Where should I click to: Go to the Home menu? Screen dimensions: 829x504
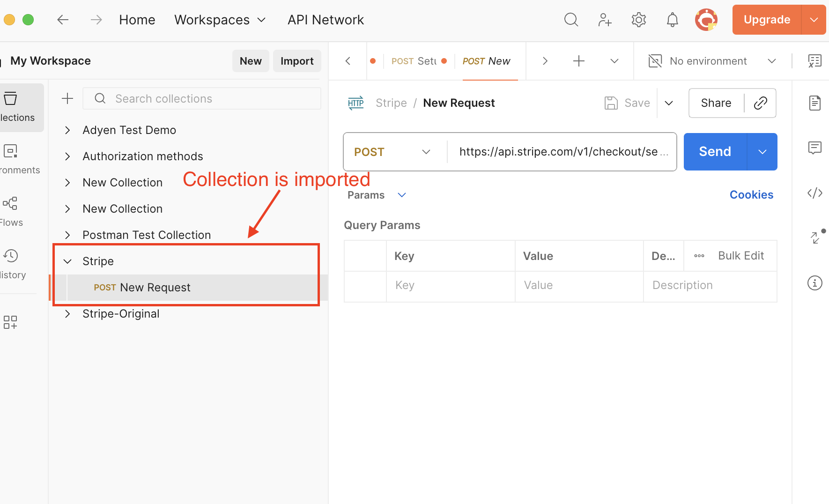137,20
